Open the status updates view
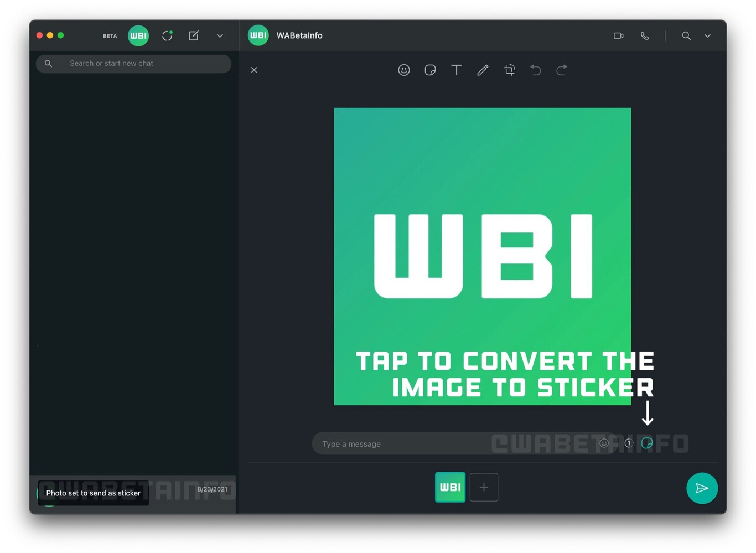This screenshot has width=756, height=553. [x=167, y=35]
